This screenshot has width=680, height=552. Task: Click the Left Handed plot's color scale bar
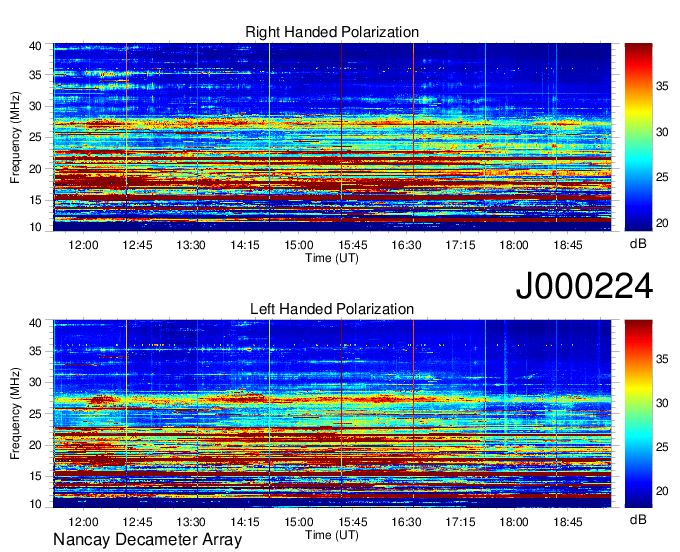(x=638, y=414)
